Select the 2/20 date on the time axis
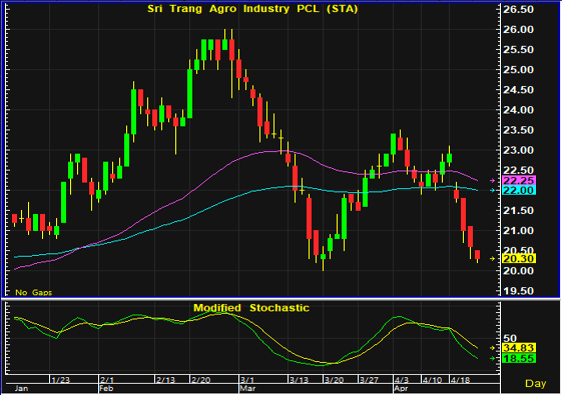This screenshot has height=395, width=562. [x=201, y=380]
